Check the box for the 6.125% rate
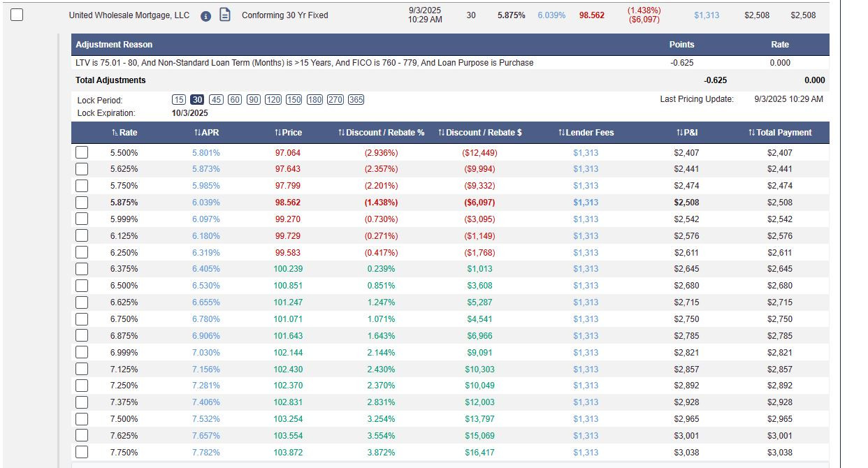 tap(82, 236)
